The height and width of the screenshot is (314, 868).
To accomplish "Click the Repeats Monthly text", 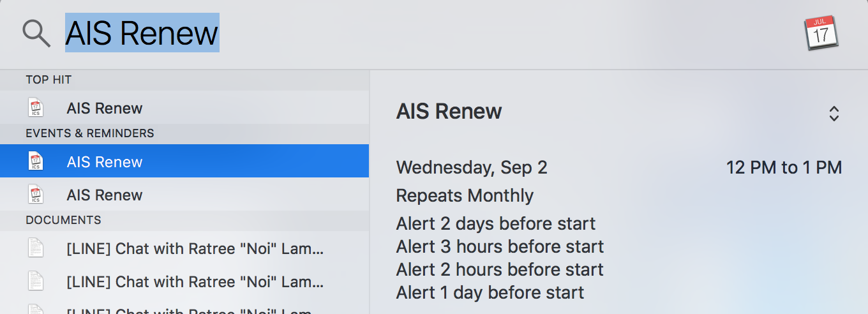I will [465, 195].
